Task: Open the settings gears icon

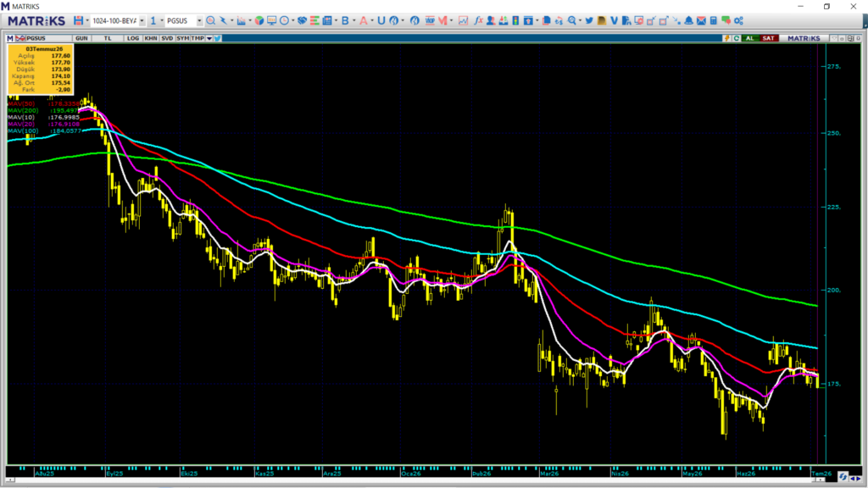Action: pos(738,20)
